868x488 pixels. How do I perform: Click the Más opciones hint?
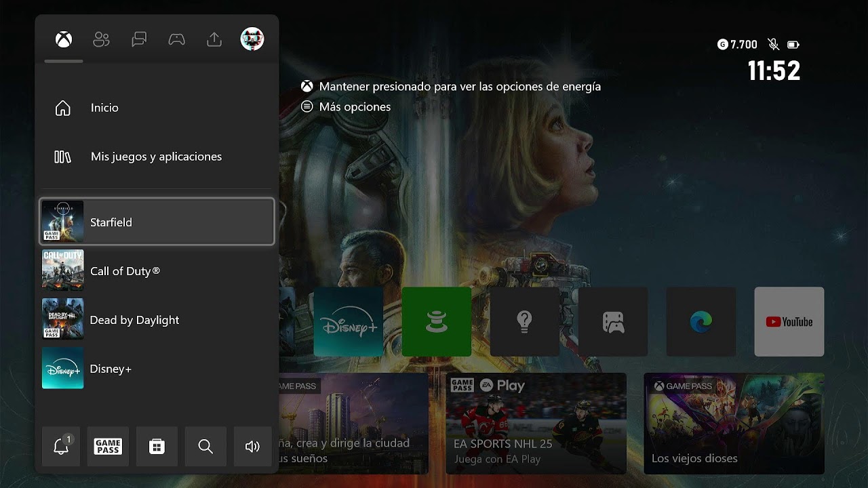coord(346,106)
